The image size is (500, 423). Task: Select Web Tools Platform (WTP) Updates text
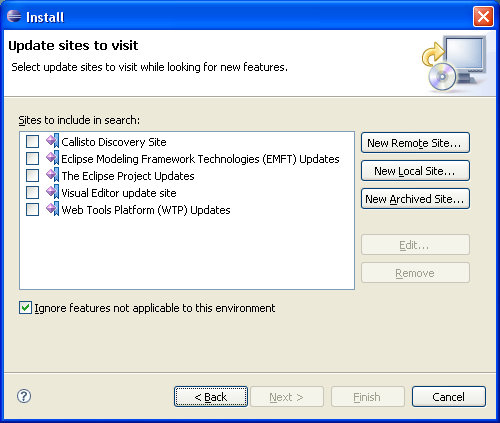click(x=146, y=210)
